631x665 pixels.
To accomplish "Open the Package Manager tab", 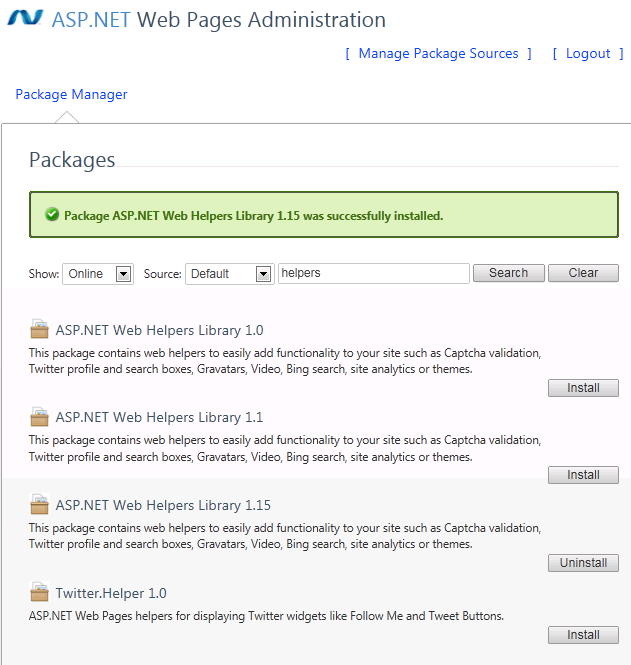I will pyautogui.click(x=71, y=94).
